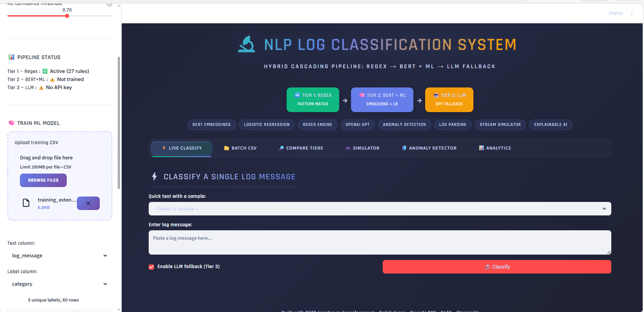
Task: Click the 6.0KB file size text
Action: click(43, 208)
